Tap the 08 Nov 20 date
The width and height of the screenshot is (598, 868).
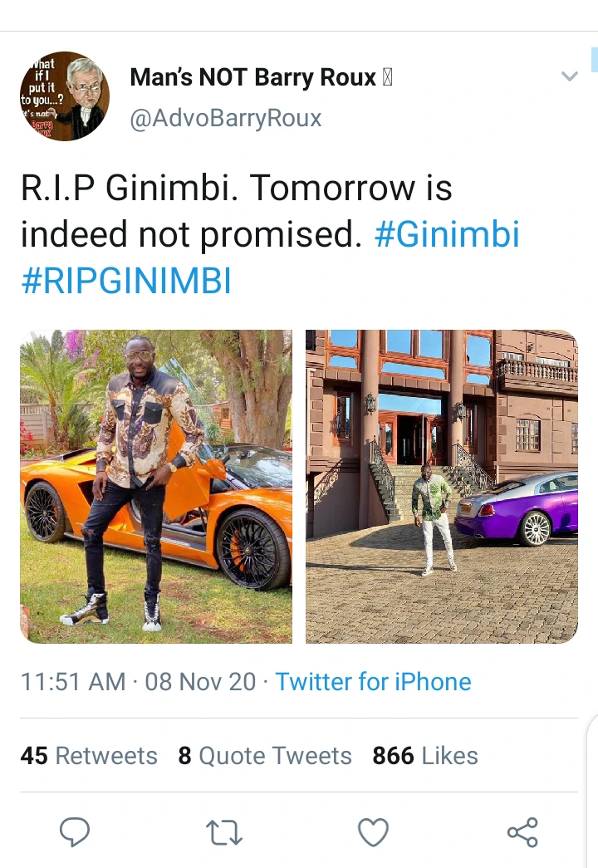click(200, 681)
